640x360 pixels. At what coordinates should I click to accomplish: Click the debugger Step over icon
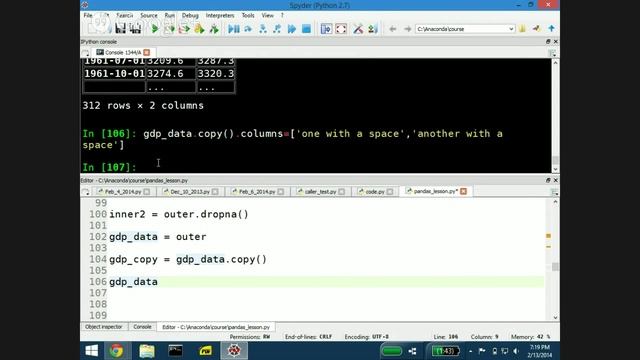[248, 29]
